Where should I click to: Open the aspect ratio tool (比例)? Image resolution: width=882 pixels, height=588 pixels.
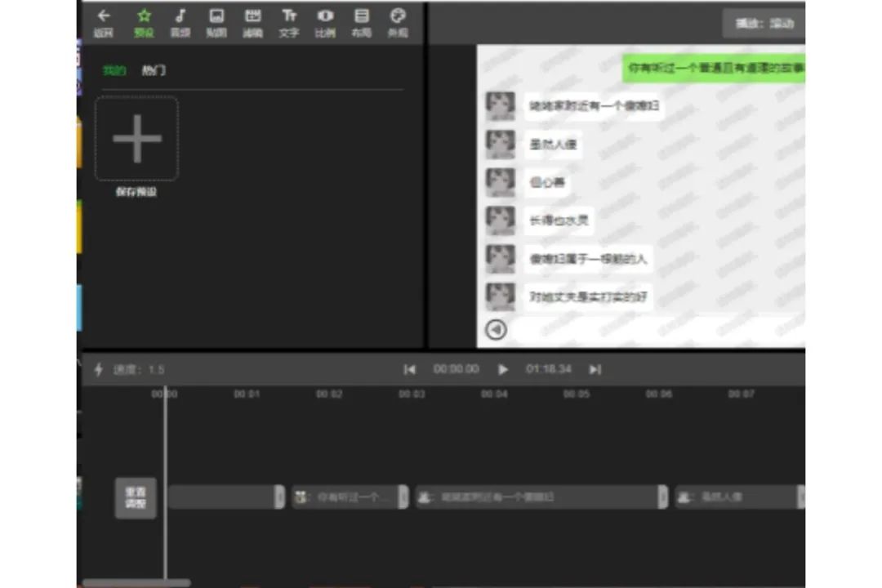click(325, 16)
